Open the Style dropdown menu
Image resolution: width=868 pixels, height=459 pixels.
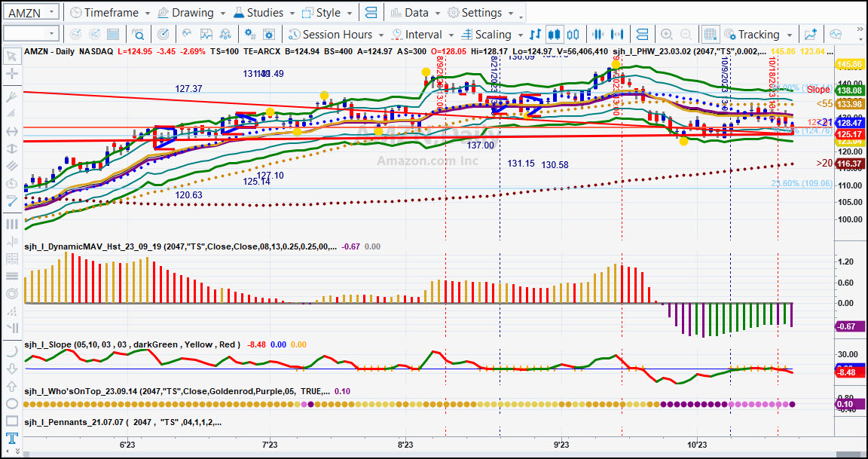pos(326,12)
